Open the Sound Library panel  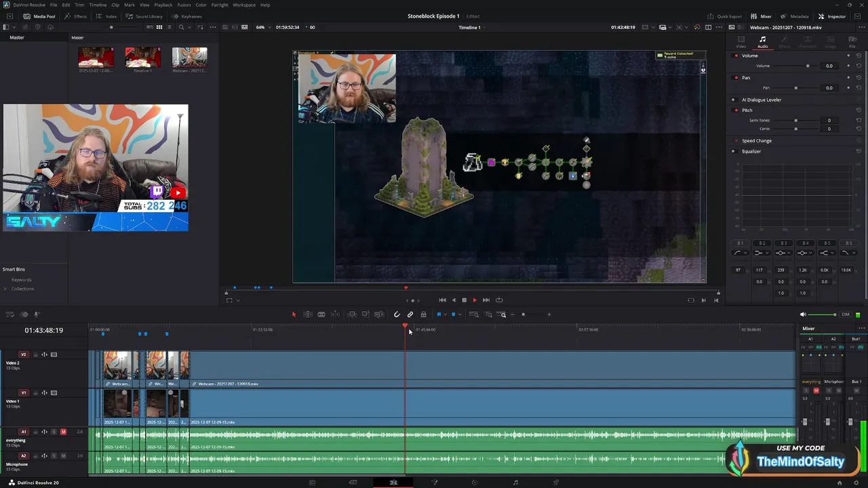[x=144, y=16]
